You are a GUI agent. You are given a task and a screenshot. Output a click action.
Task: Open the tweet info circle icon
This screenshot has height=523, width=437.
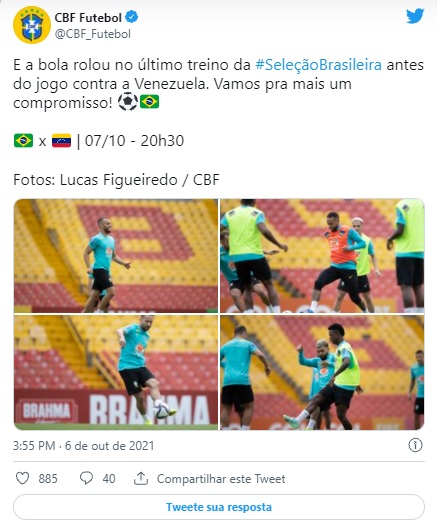tap(415, 445)
